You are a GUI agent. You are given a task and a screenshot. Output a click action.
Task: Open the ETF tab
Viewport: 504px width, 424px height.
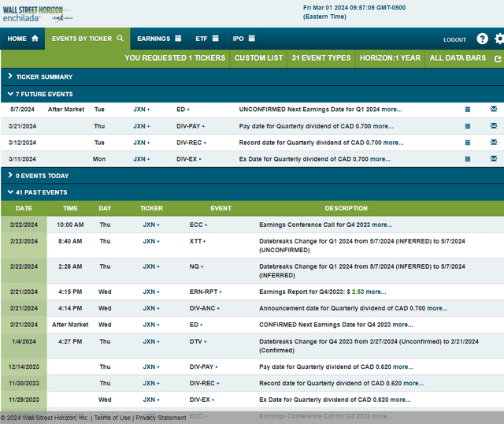click(207, 39)
